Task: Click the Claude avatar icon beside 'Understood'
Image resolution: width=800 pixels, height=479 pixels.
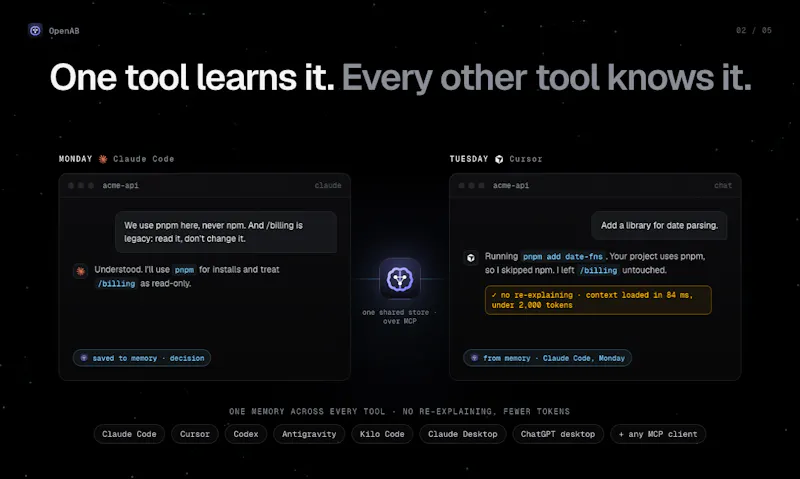Action: [81, 271]
